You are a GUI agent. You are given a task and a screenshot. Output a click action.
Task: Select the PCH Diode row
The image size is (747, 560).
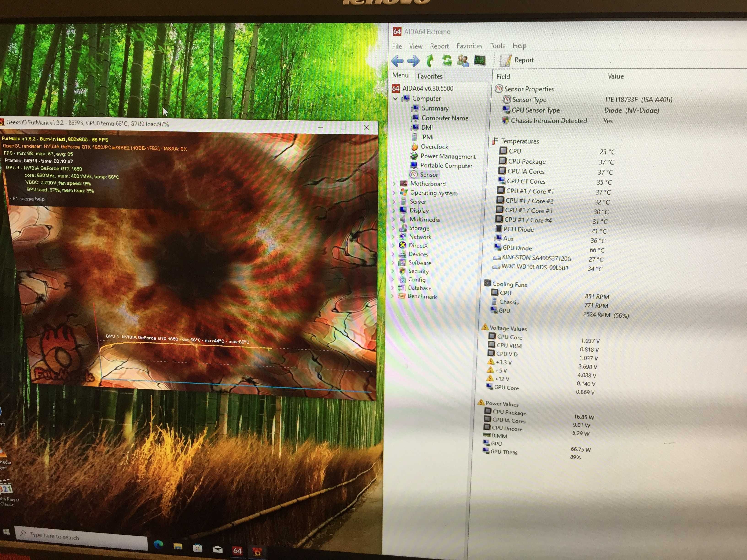pos(551,230)
